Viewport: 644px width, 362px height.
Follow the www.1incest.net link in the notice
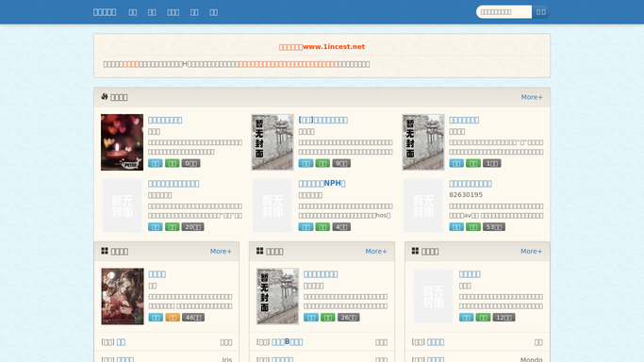coord(334,47)
